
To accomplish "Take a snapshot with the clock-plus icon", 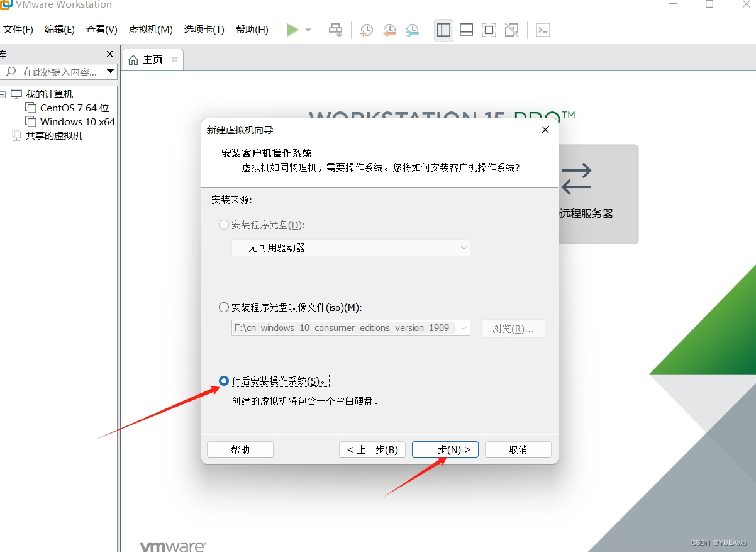I will coord(366,30).
